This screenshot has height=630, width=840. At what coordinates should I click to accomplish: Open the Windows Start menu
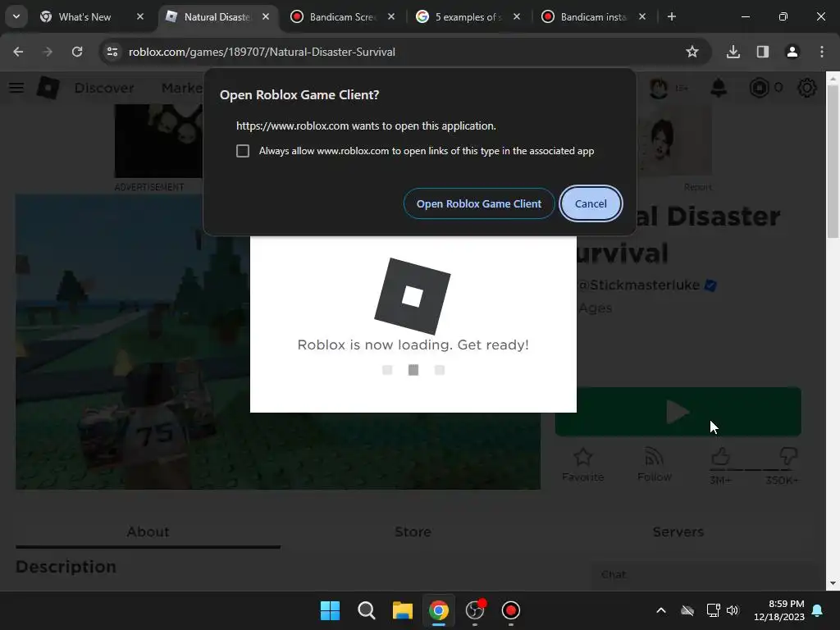(x=330, y=610)
